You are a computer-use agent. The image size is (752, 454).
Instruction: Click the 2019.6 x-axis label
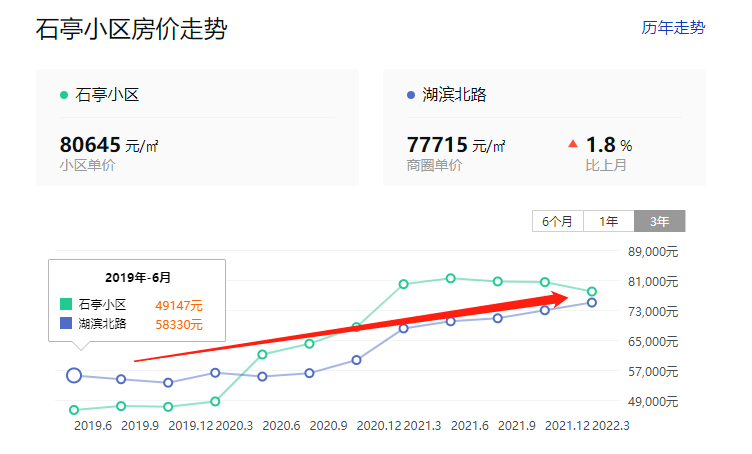tap(93, 426)
